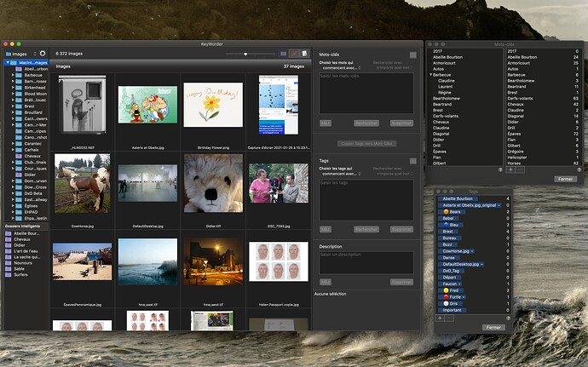Click the 'Saisir un description' field
This screenshot has height=367, width=588.
click(x=366, y=262)
